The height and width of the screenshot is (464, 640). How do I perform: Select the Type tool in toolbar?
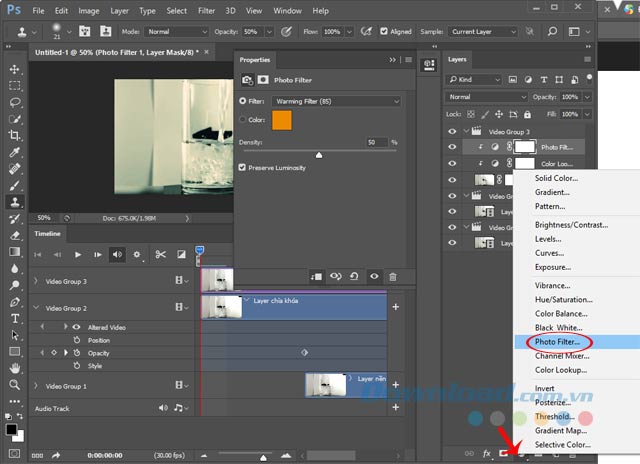pos(15,318)
